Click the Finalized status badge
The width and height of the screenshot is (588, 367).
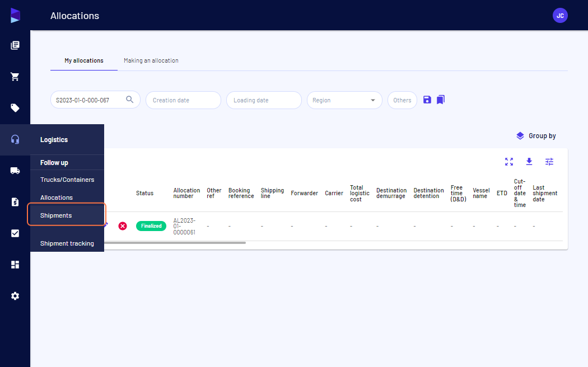tap(151, 226)
